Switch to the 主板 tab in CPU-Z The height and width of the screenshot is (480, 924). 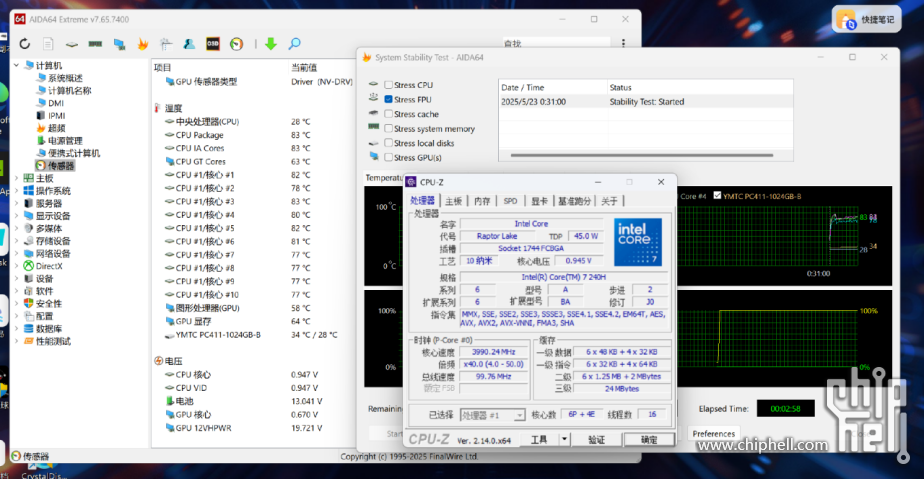(x=453, y=201)
